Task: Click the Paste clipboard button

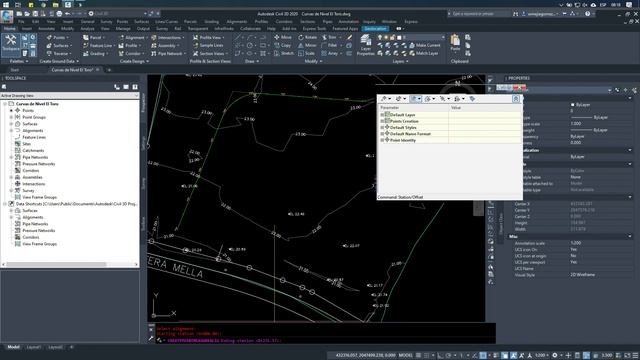Action: coord(455,42)
